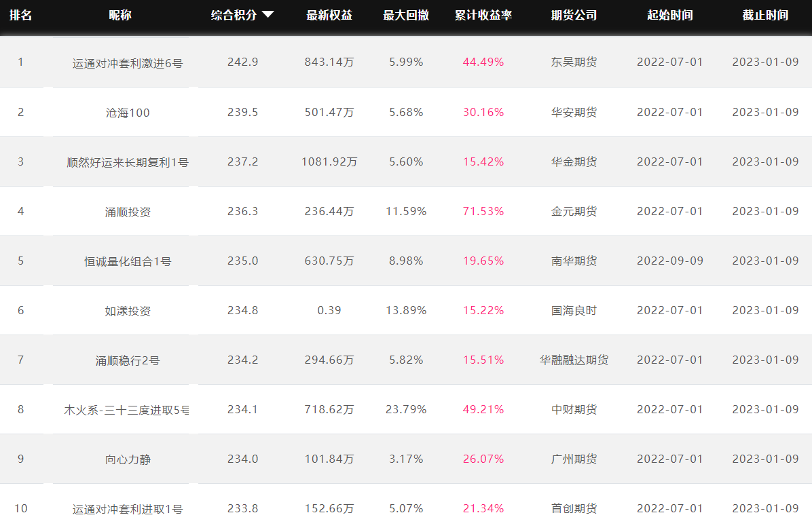Open nickname 沧海100
The image size is (812, 532).
pyautogui.click(x=128, y=113)
